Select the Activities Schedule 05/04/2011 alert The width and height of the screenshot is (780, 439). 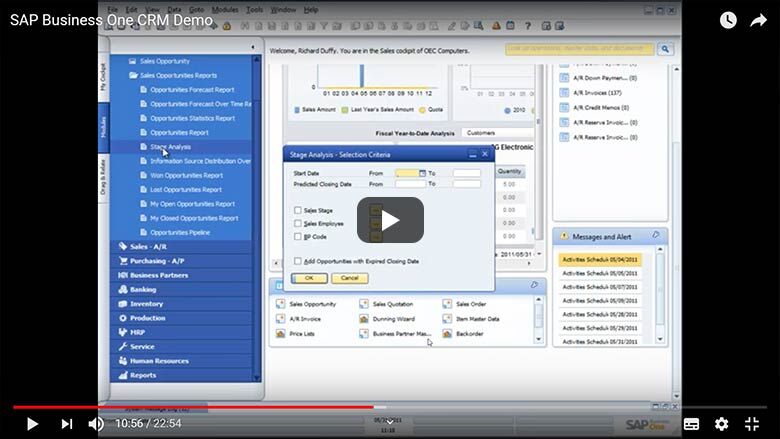click(x=600, y=260)
